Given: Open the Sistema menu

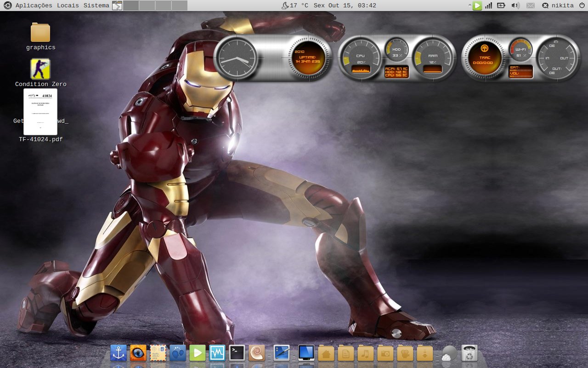Looking at the screenshot, I should click(96, 6).
